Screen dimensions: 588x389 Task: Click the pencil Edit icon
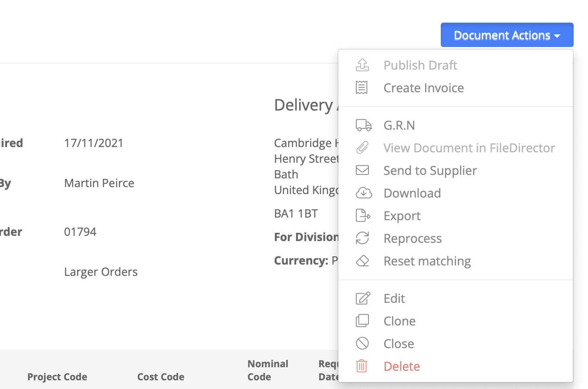click(x=363, y=298)
